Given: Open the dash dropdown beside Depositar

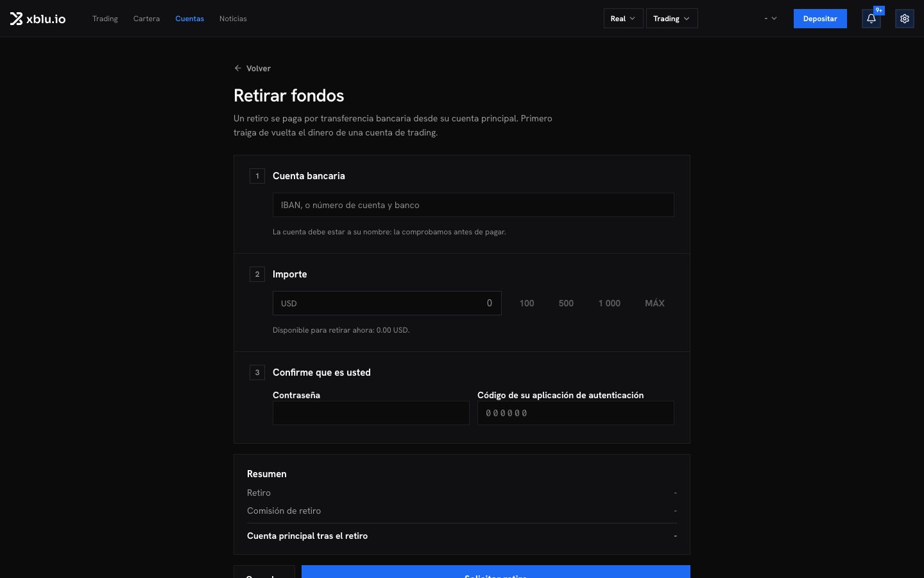Looking at the screenshot, I should tap(771, 19).
